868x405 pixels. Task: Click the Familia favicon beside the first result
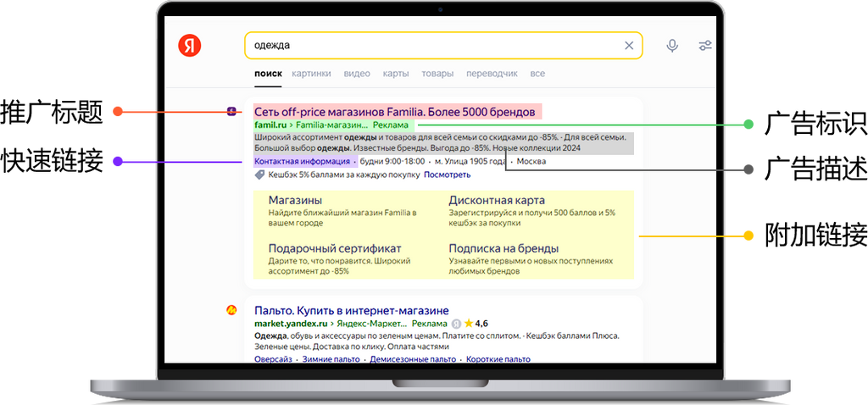(231, 112)
